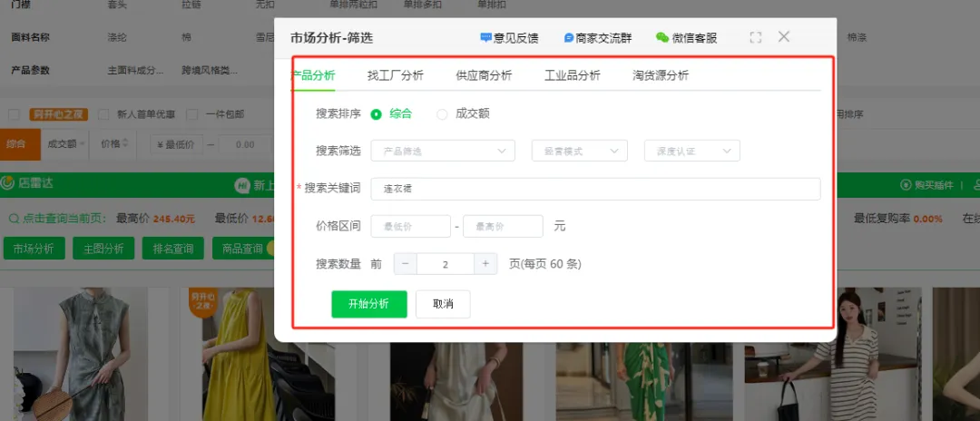The height and width of the screenshot is (421, 980).
Task: Select 涤纶 fabric filter
Action: pos(117,37)
